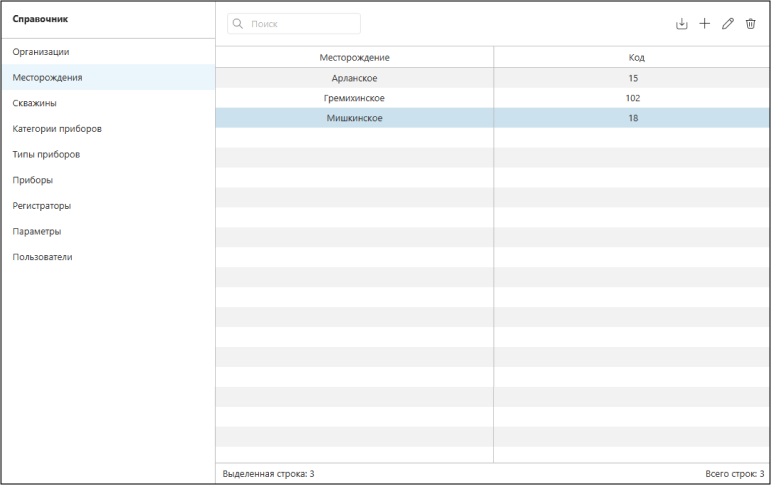The height and width of the screenshot is (485, 771).
Task: Click the pencil edit icon
Action: click(727, 24)
